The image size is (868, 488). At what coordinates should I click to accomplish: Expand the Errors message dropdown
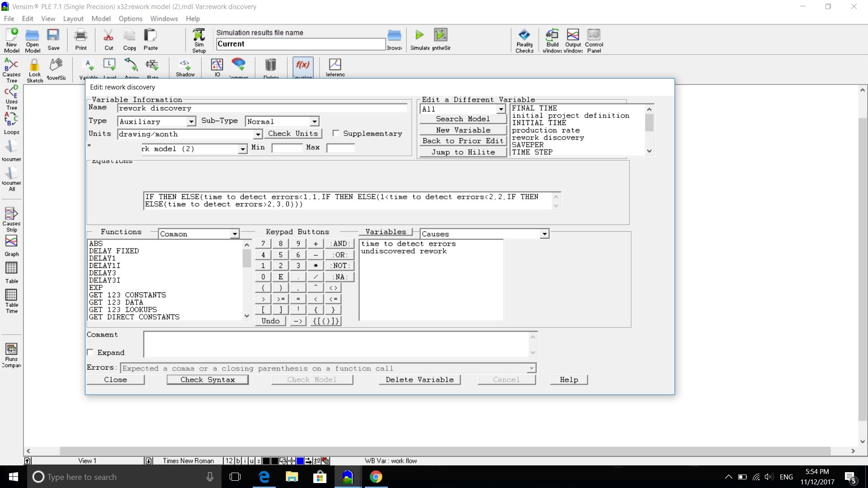(532, 368)
